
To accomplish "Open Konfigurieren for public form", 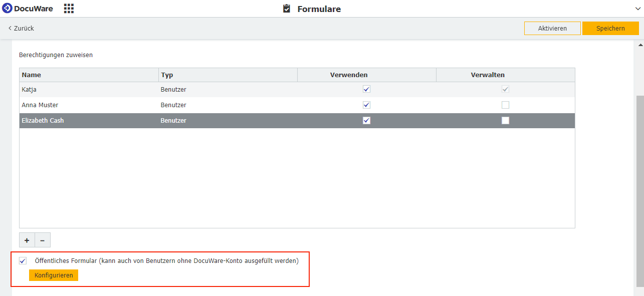I will click(54, 275).
